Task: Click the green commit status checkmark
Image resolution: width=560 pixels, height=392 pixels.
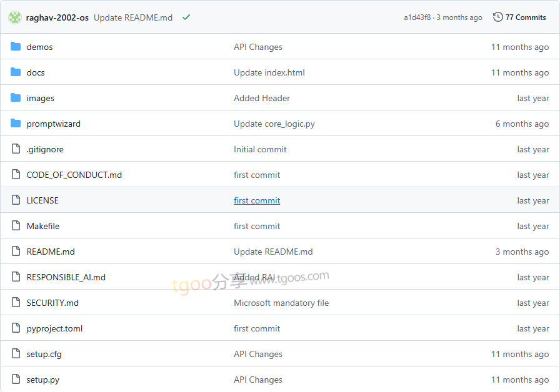Action: pos(186,17)
